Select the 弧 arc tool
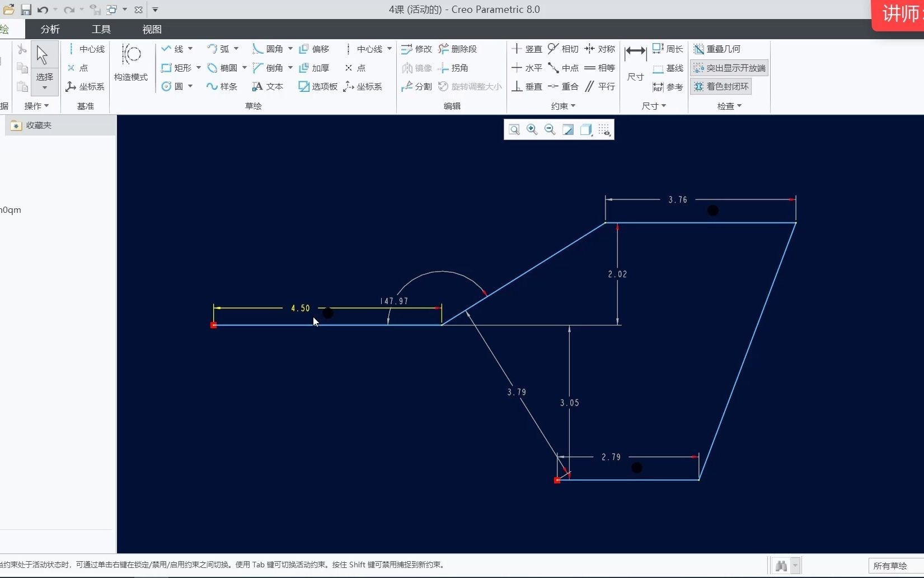This screenshot has height=578, width=924. (218, 49)
